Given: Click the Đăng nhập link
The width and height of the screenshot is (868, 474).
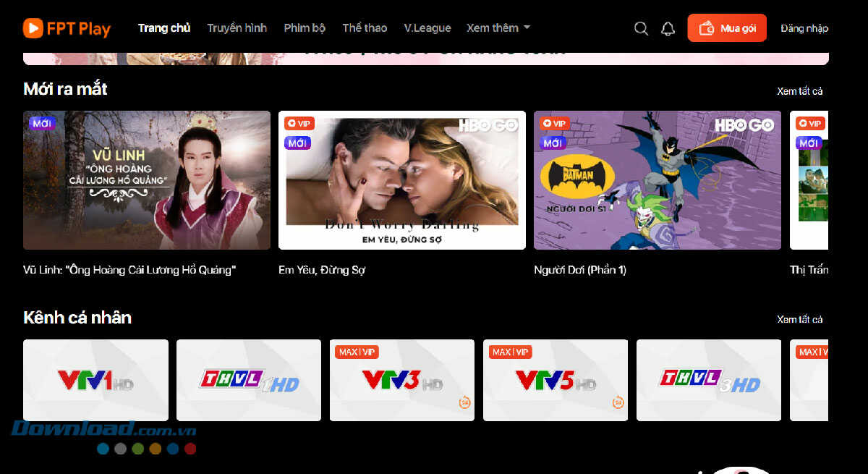Looking at the screenshot, I should tap(804, 27).
